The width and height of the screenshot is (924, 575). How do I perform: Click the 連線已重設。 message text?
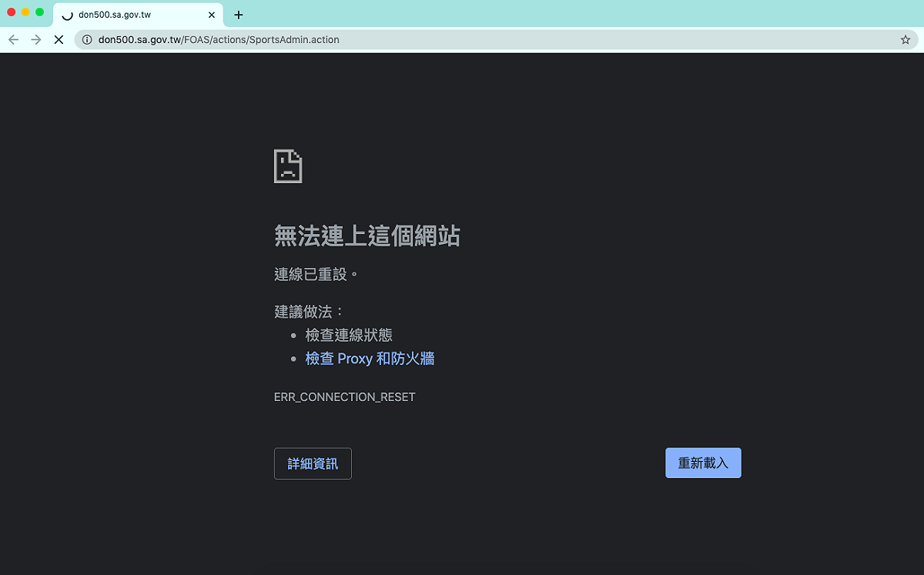[x=316, y=274]
